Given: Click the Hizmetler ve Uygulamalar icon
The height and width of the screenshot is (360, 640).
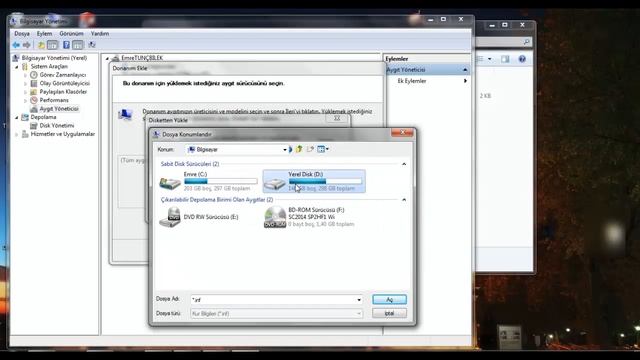Looking at the screenshot, I should [x=25, y=134].
